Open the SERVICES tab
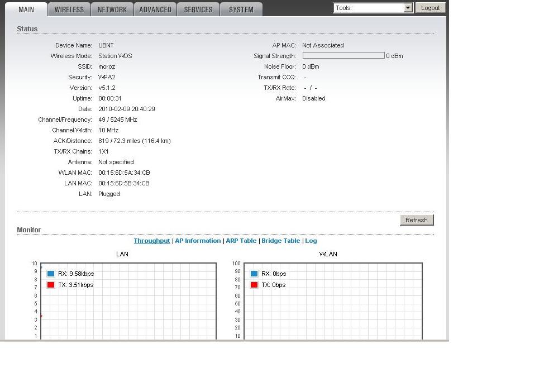 [x=198, y=9]
